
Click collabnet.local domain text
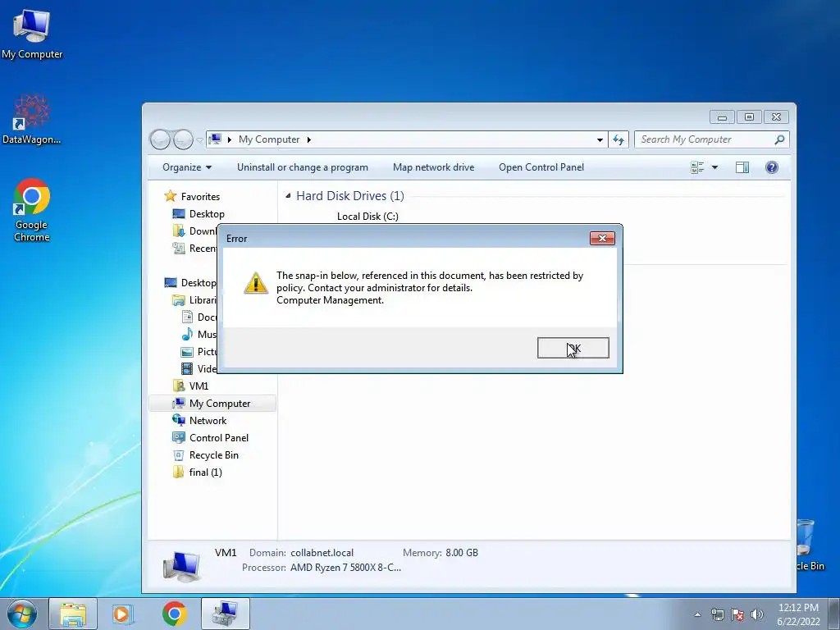click(322, 552)
